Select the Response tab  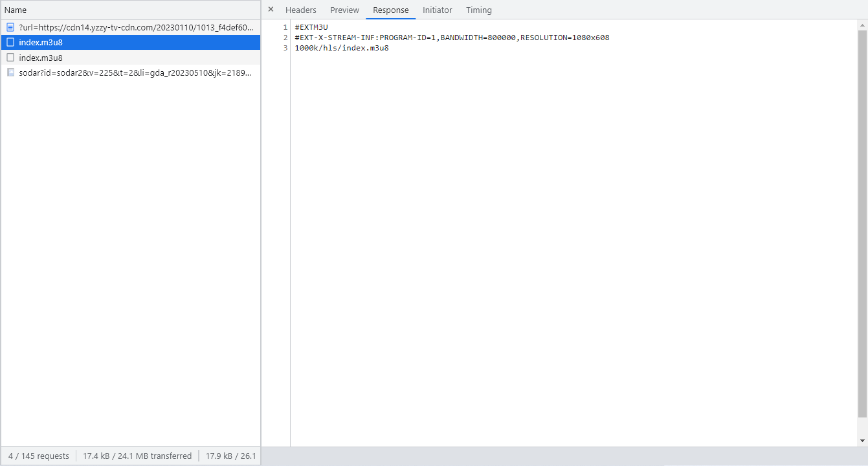(x=390, y=10)
